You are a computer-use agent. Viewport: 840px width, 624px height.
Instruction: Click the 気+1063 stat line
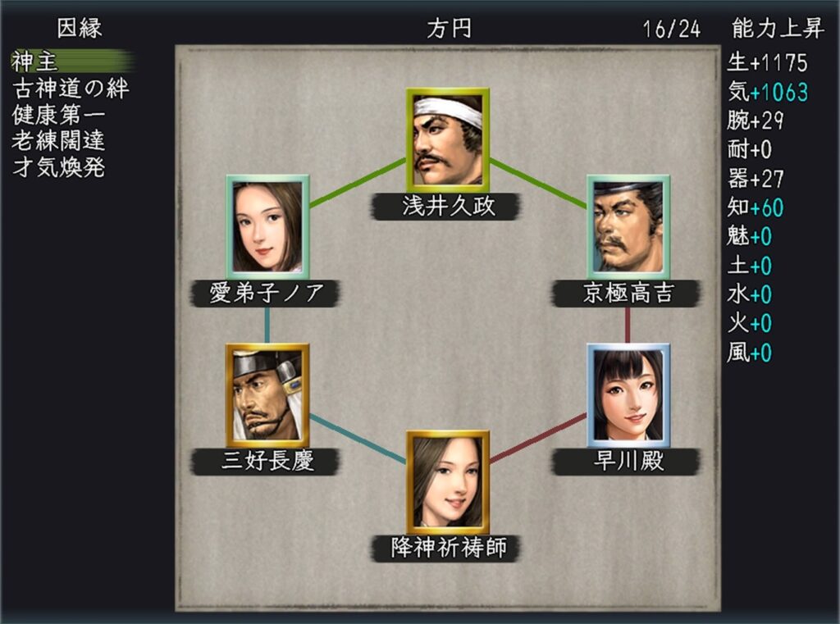(768, 92)
